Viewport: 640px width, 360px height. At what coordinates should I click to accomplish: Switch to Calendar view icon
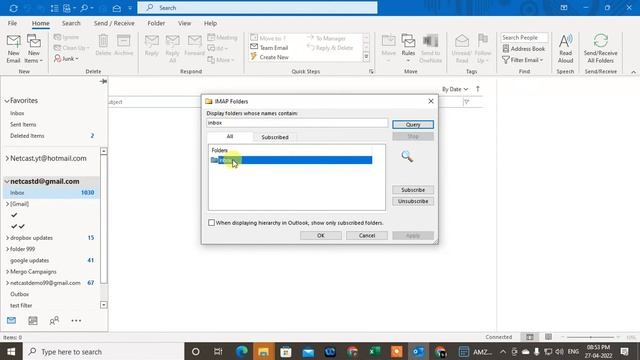click(33, 321)
